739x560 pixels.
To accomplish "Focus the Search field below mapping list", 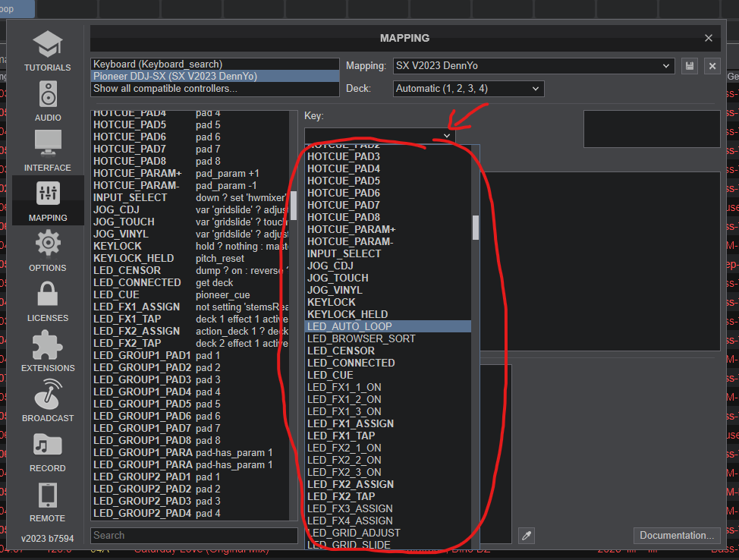I will (x=194, y=536).
